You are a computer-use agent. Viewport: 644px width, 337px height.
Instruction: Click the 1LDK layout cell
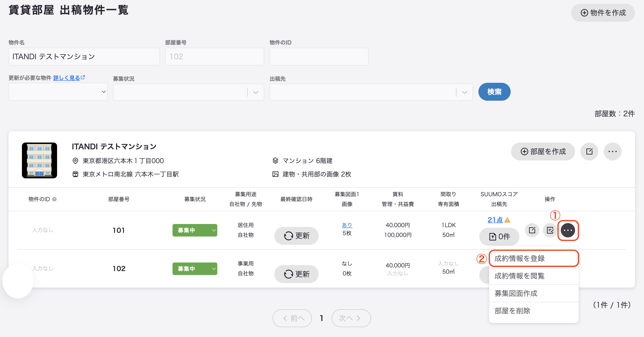pos(448,225)
